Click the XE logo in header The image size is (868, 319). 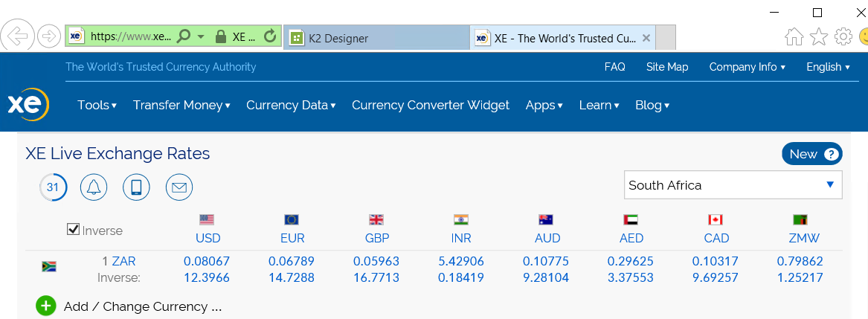click(28, 105)
